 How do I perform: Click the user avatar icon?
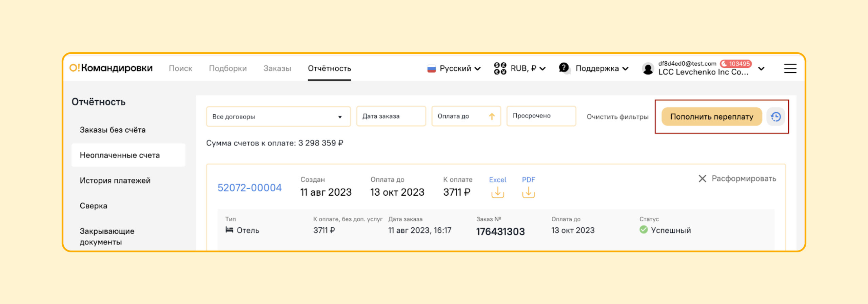pos(648,69)
